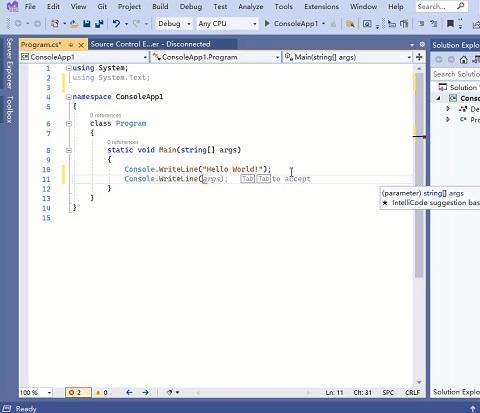The image size is (480, 413).
Task: Open the document tab list dropdown arrow
Action: pyautogui.click(x=412, y=45)
